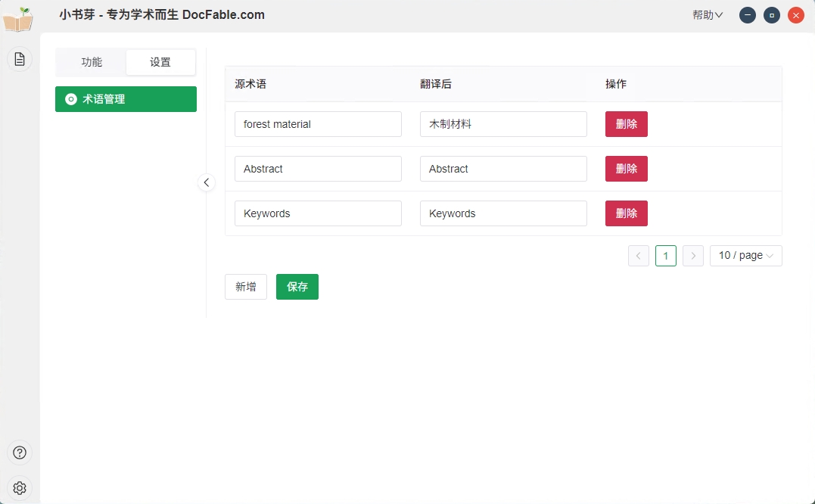
Task: Click the Keywords translated term field
Action: pyautogui.click(x=503, y=213)
